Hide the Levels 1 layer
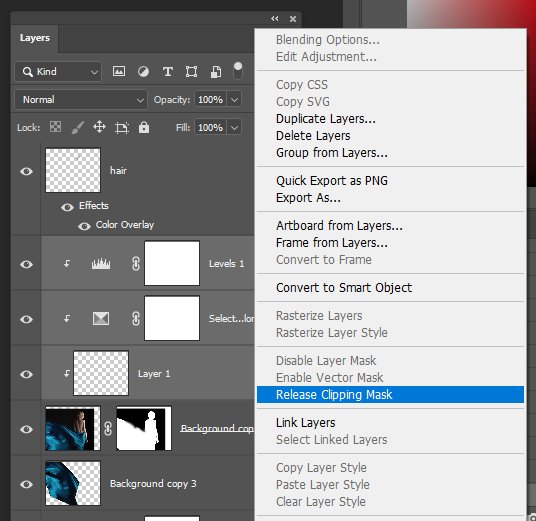Viewport: 536px width, 521px height. click(26, 264)
